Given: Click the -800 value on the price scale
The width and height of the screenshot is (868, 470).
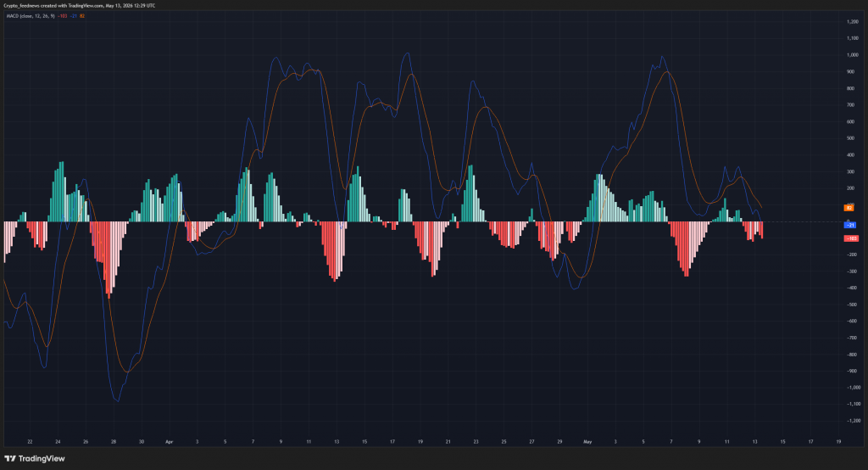Looking at the screenshot, I should click(x=852, y=354).
